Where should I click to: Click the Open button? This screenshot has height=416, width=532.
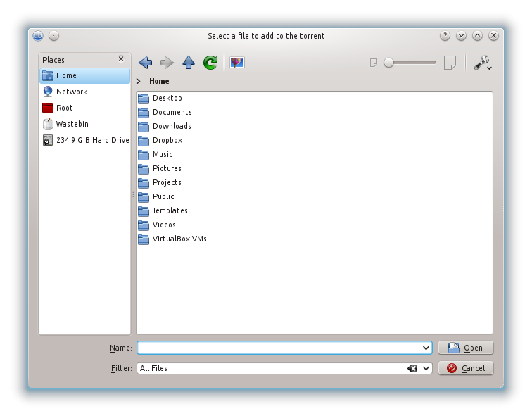(x=465, y=348)
